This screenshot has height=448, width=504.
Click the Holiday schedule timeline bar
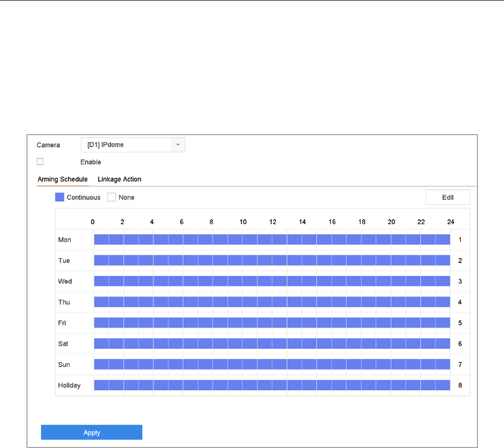tap(272, 385)
